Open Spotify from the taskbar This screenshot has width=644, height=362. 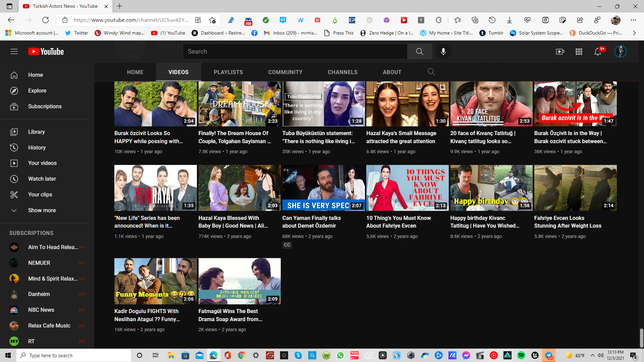pyautogui.click(x=521, y=355)
